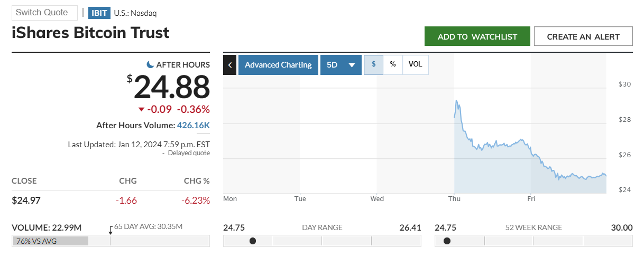The width and height of the screenshot is (644, 257).
Task: Click the day range high 26.41
Action: 410,228
